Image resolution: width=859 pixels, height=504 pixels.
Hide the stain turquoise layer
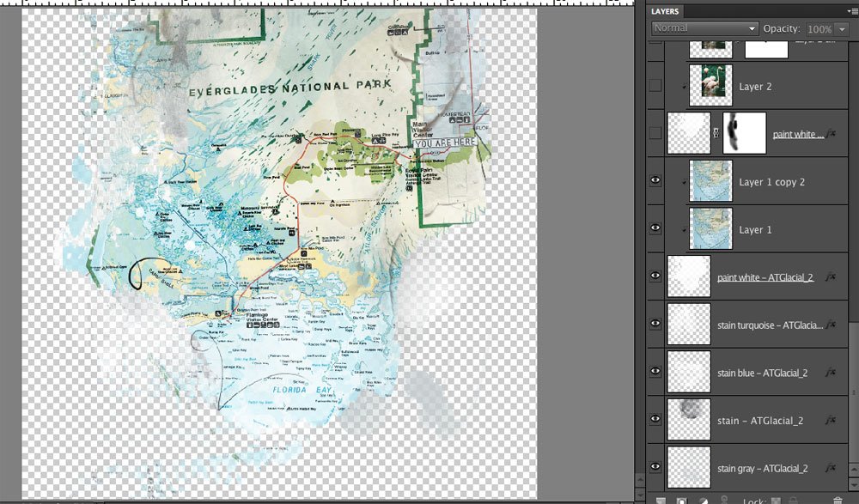pyautogui.click(x=655, y=324)
